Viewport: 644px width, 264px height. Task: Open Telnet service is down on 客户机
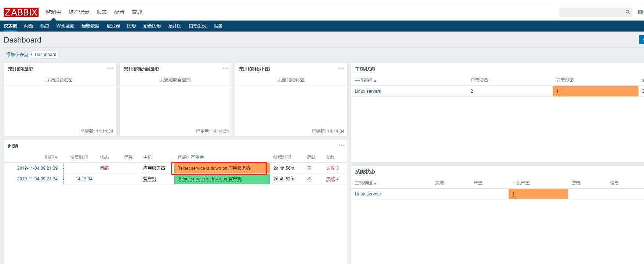pos(210,179)
